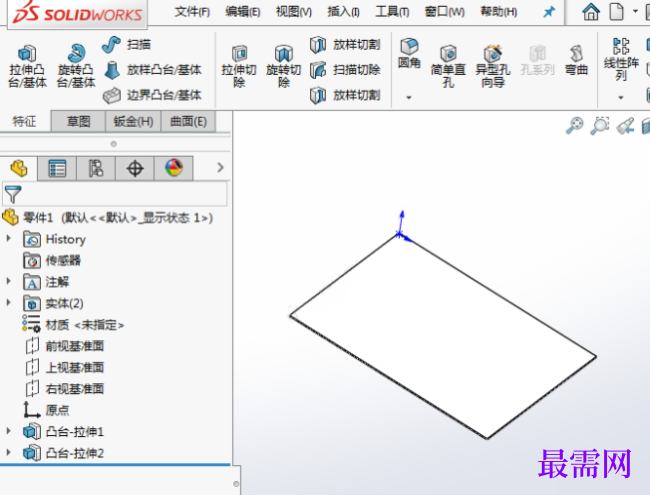650x495 pixels.
Task: Open the 编辑(E) Edit menu
Action: coord(243,12)
